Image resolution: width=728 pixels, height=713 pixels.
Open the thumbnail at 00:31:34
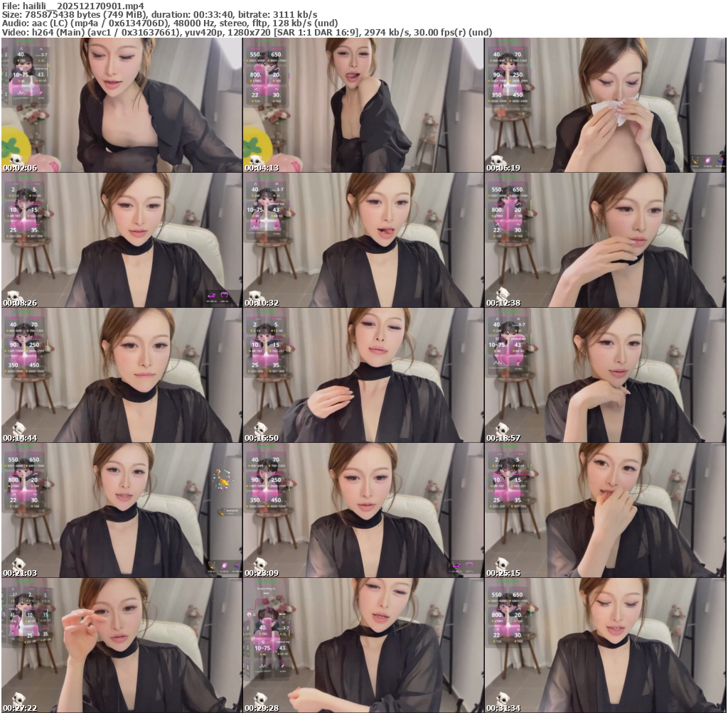click(x=605, y=645)
